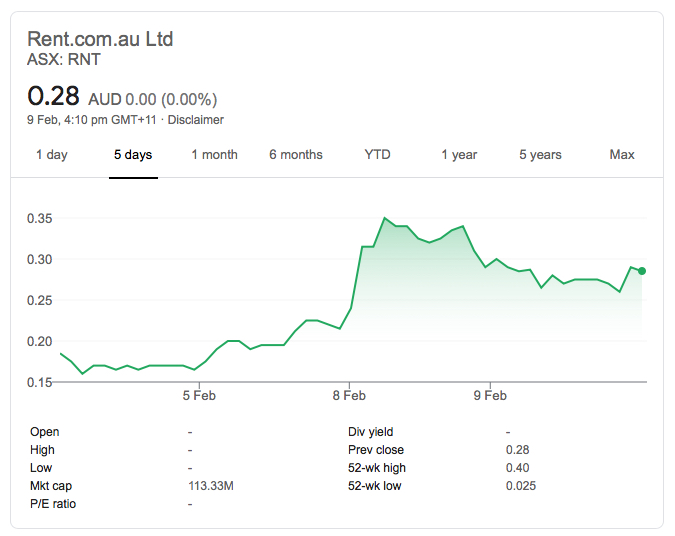The height and width of the screenshot is (536, 675).
Task: Click the Mkt cap value 113.33M
Action: [210, 486]
